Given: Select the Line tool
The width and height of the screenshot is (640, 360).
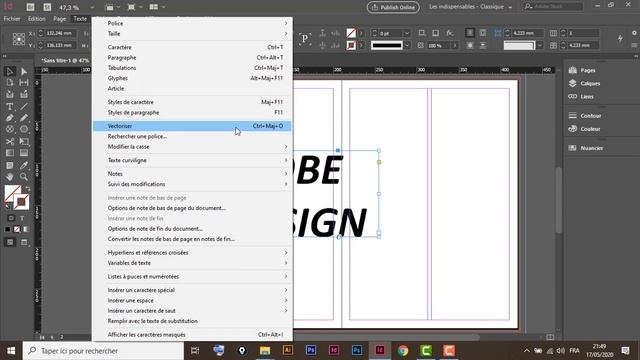Looking at the screenshot, I should tap(24, 107).
